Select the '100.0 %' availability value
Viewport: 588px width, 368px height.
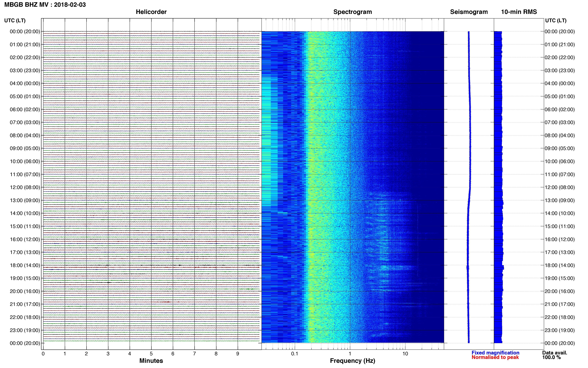[x=552, y=357]
